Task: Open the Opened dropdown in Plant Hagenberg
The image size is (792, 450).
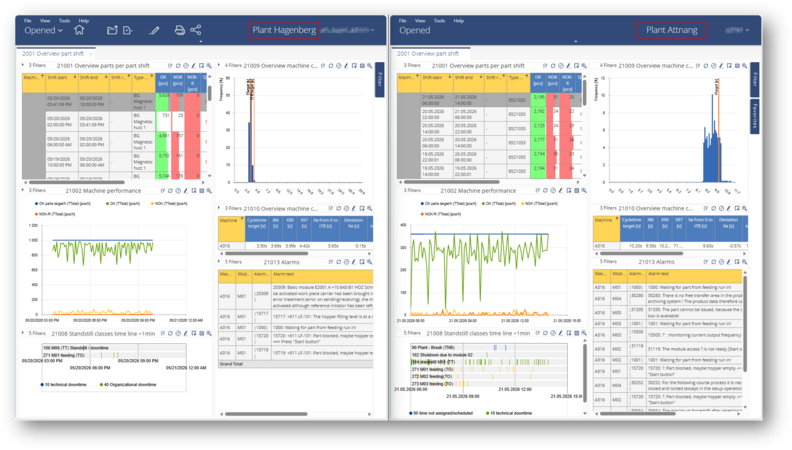Action: 43,30
